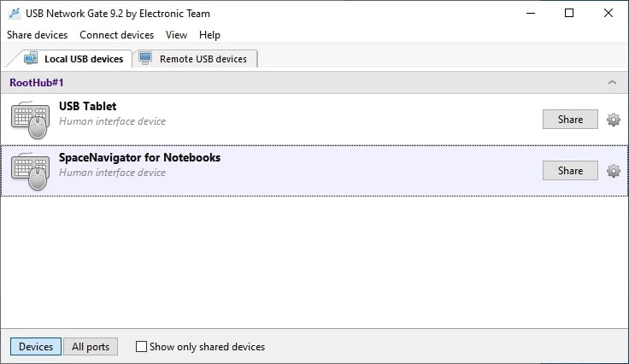Switch to the All ports view
Viewport: 629px width, 364px height.
point(91,347)
